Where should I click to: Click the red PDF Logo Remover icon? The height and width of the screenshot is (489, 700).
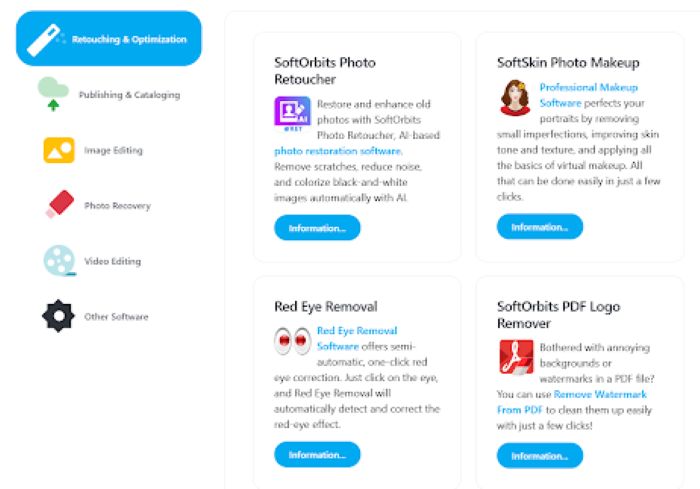(516, 356)
